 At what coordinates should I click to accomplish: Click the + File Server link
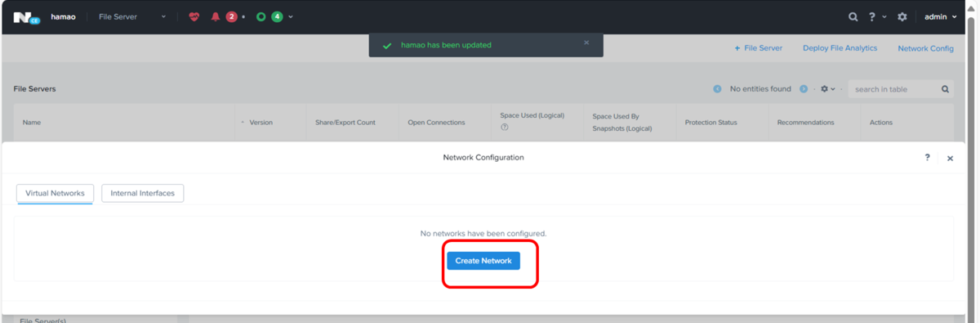(x=758, y=48)
